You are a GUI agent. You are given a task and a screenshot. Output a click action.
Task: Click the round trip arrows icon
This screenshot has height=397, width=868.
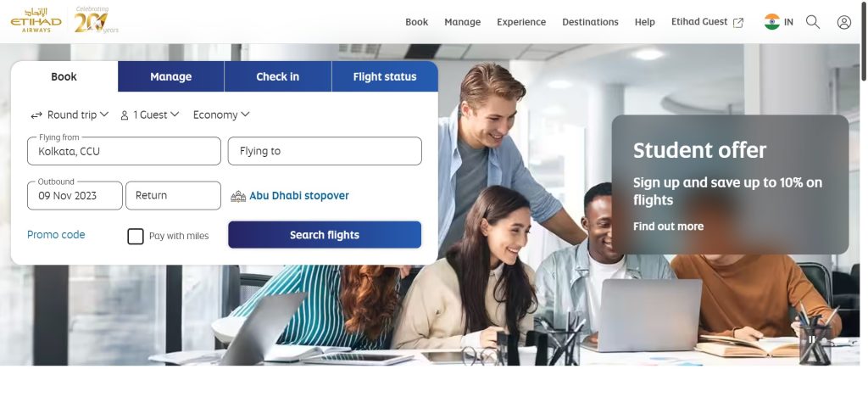click(x=36, y=115)
